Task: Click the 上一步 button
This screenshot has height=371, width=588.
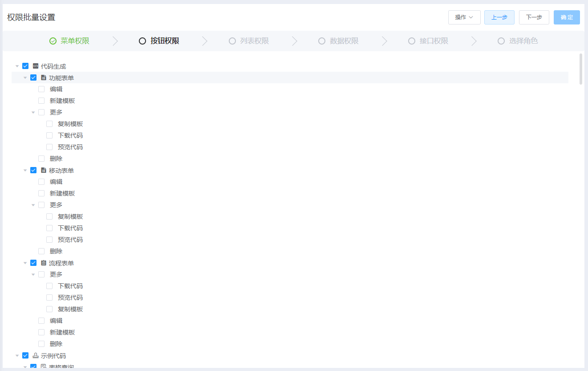Action: pyautogui.click(x=499, y=17)
